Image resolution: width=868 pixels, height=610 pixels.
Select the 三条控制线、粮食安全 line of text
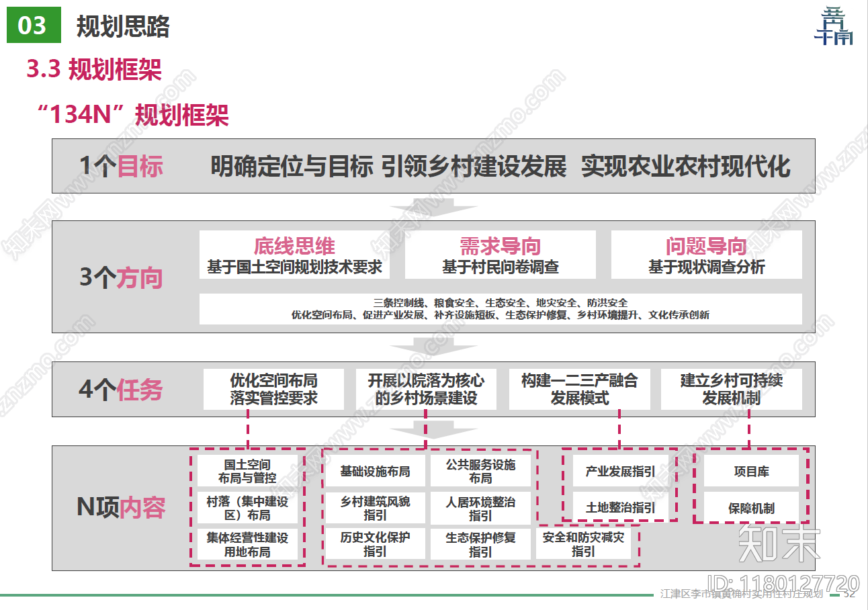click(x=501, y=303)
